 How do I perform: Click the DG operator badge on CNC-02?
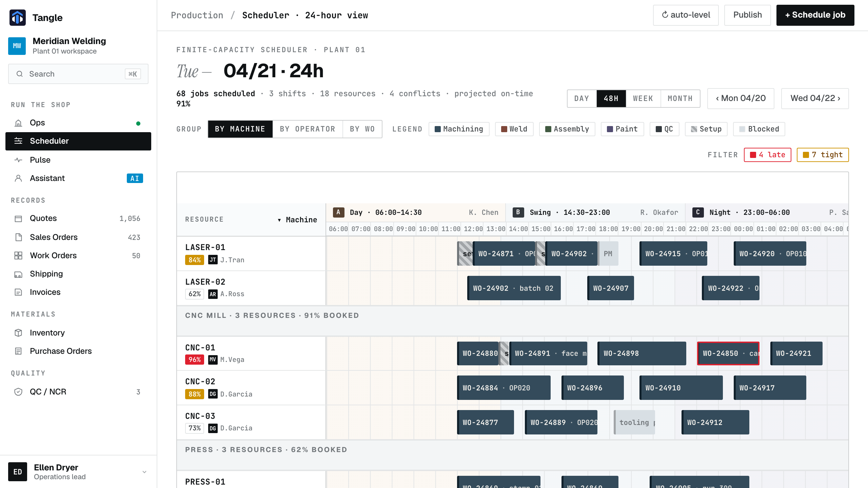pos(213,394)
